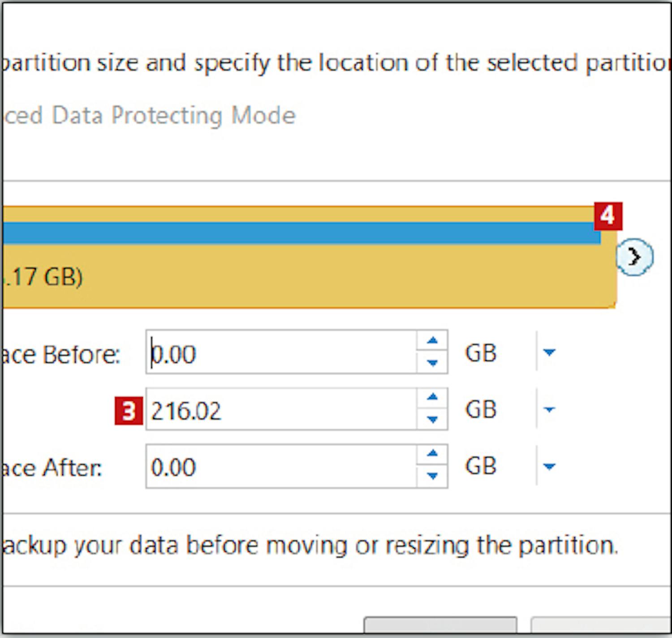Screen dimensions: 672x638
Task: Decrease the 216.02 partition size value
Action: click(x=432, y=419)
